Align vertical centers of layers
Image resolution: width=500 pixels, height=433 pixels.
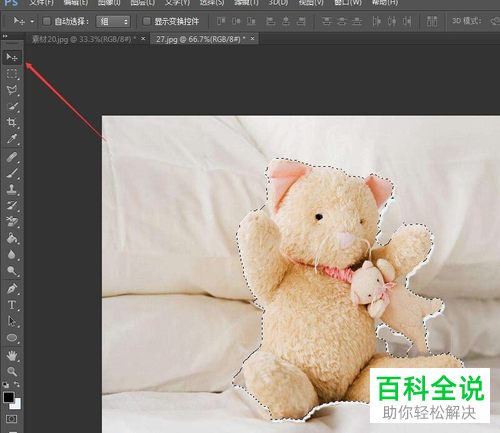[x=236, y=21]
